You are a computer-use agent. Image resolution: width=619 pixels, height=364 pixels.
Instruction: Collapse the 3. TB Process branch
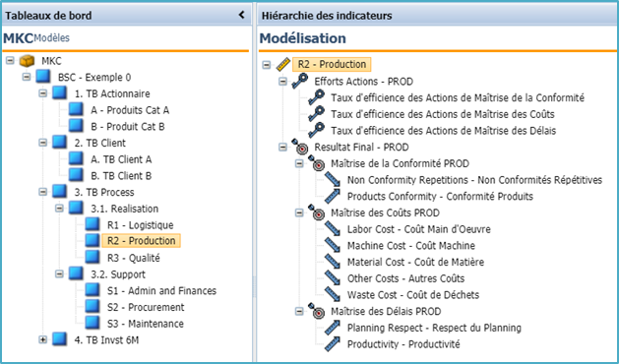43,192
